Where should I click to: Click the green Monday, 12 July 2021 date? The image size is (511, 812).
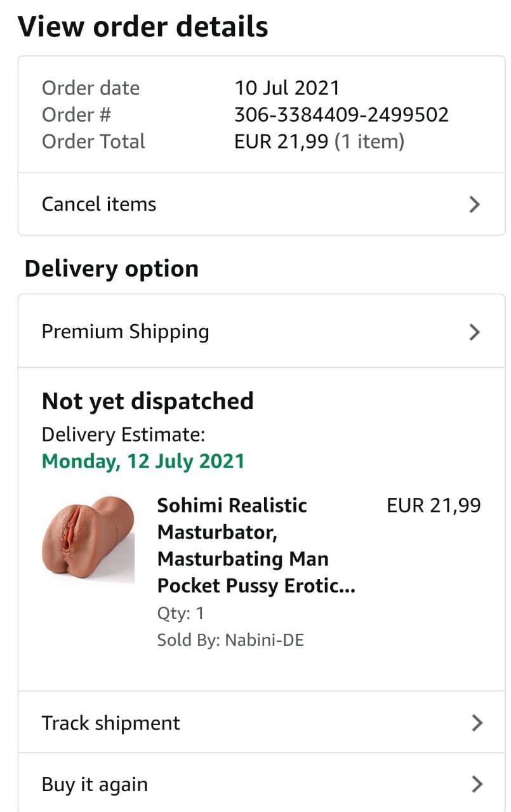click(x=143, y=461)
